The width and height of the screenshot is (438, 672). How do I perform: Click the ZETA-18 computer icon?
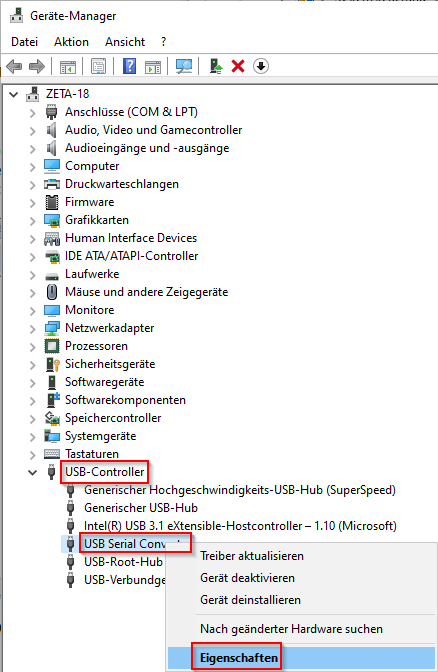(x=33, y=94)
